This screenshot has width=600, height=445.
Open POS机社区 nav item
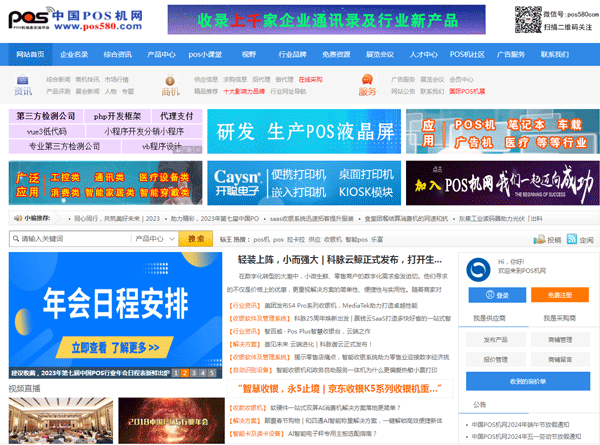click(x=467, y=54)
